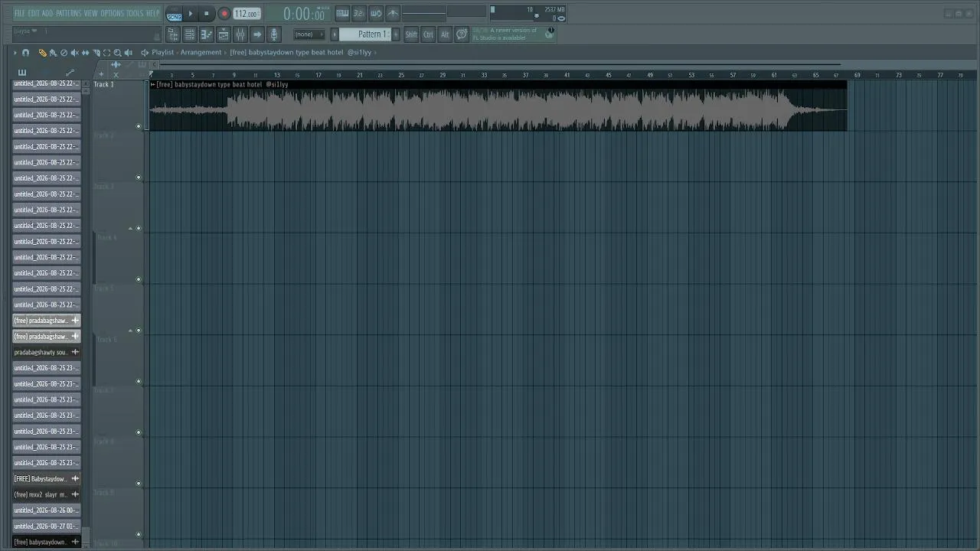Open the TOOLS menu
Viewport: 980px width, 551px height.
(135, 14)
